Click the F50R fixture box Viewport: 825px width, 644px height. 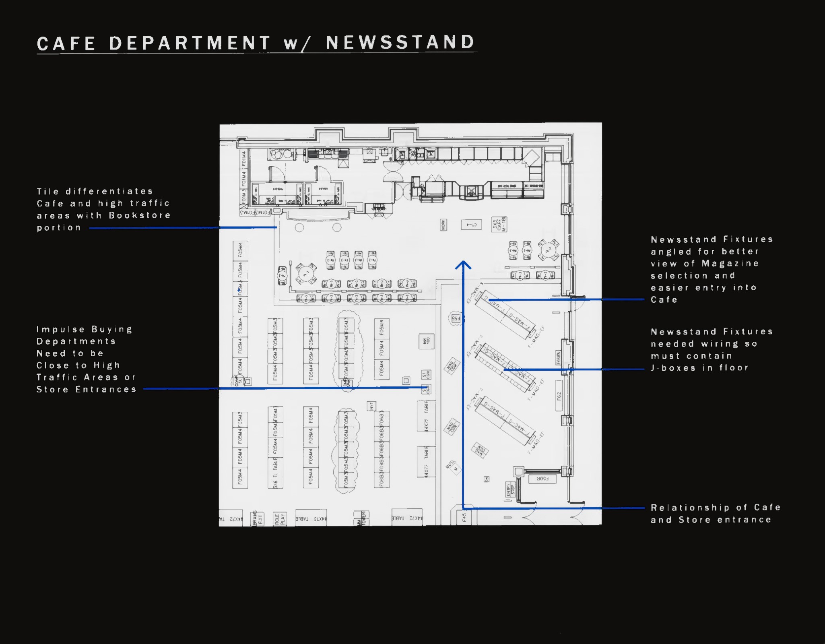(542, 479)
